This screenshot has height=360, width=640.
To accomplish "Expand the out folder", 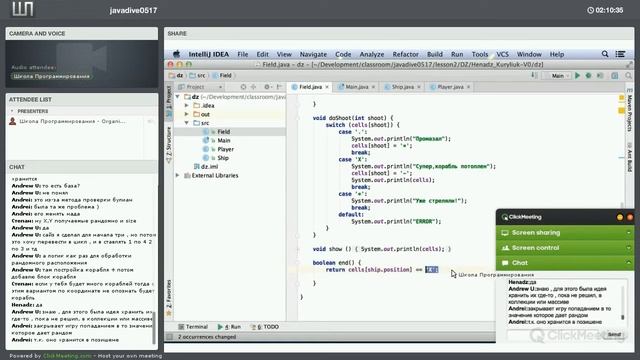I will tap(187, 114).
